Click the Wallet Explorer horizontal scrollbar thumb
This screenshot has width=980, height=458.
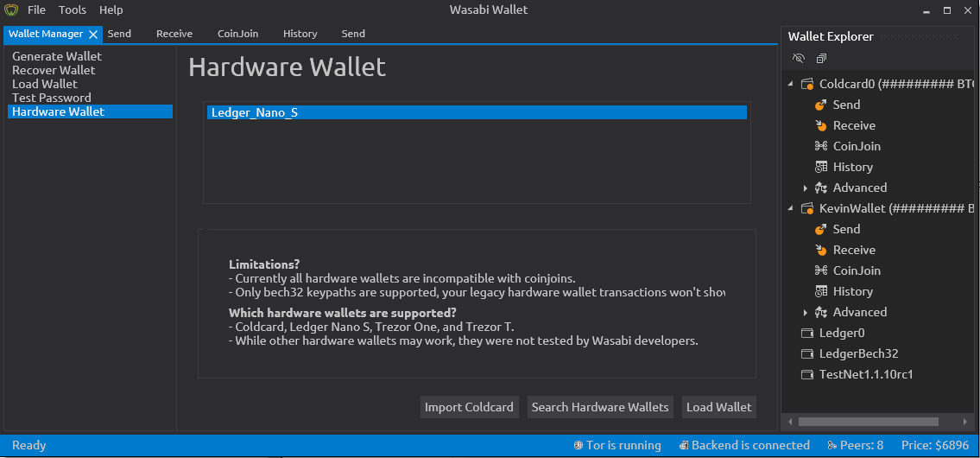[868, 422]
